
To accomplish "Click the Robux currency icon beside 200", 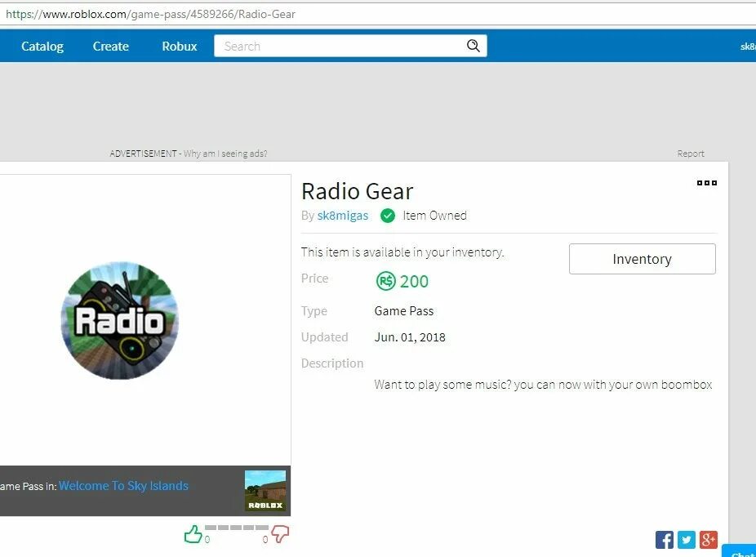I will click(385, 281).
